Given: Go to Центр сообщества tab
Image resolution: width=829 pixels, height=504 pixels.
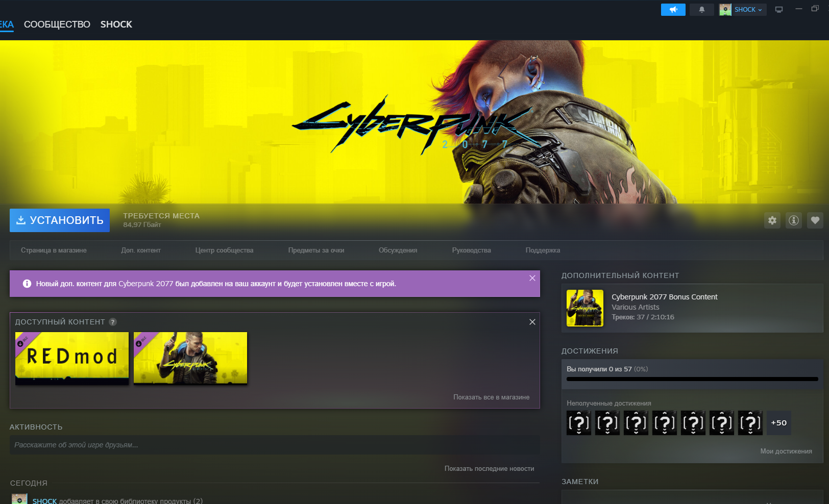Looking at the screenshot, I should 224,250.
